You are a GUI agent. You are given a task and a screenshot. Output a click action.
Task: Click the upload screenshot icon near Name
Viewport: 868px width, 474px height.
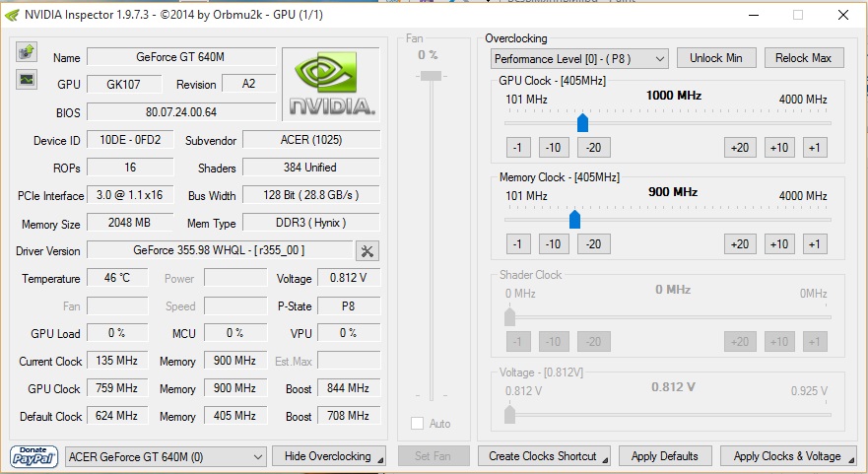click(x=26, y=52)
